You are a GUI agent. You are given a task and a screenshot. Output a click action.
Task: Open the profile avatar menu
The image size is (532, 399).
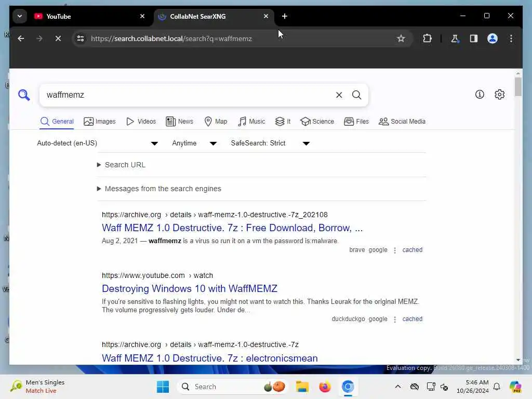click(493, 38)
